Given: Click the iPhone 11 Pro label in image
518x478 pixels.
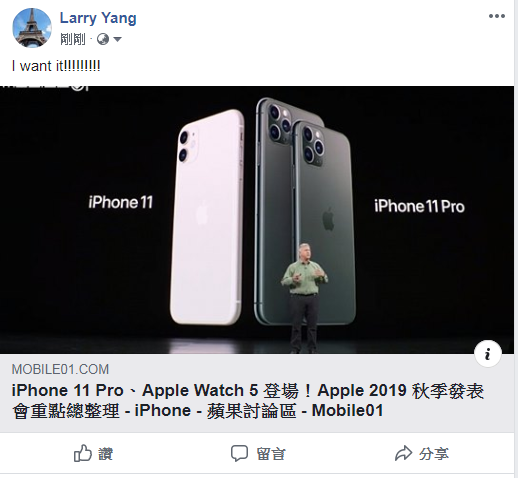Looking at the screenshot, I should 419,206.
